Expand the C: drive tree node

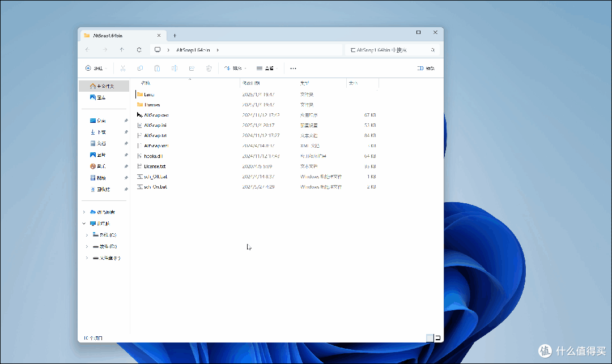pos(87,235)
